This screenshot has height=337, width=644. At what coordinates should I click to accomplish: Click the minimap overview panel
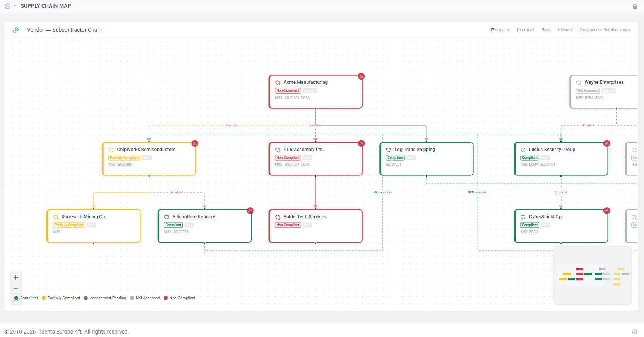coord(593,275)
